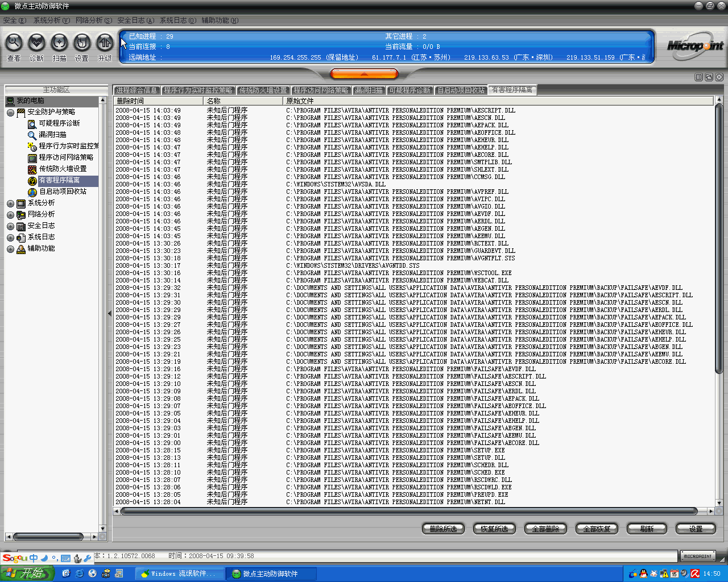Click the 恢复所选 button
The image size is (728, 582).
(494, 529)
